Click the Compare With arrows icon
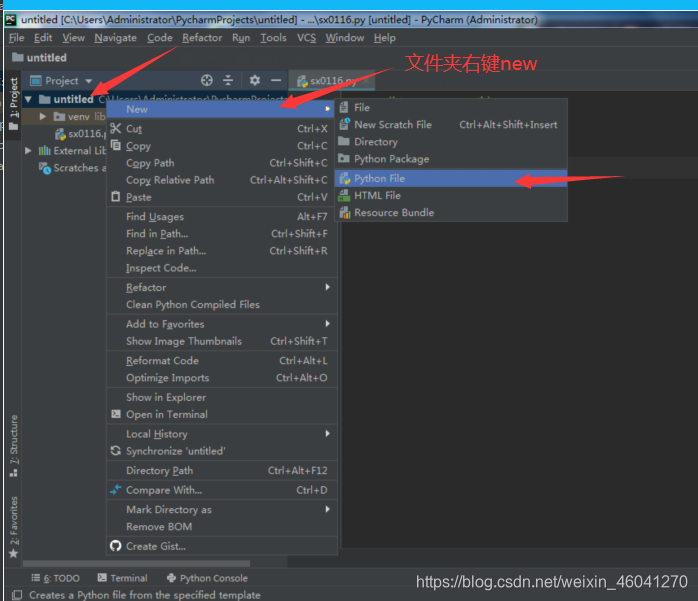Viewport: 698px width, 601px height. click(x=116, y=490)
